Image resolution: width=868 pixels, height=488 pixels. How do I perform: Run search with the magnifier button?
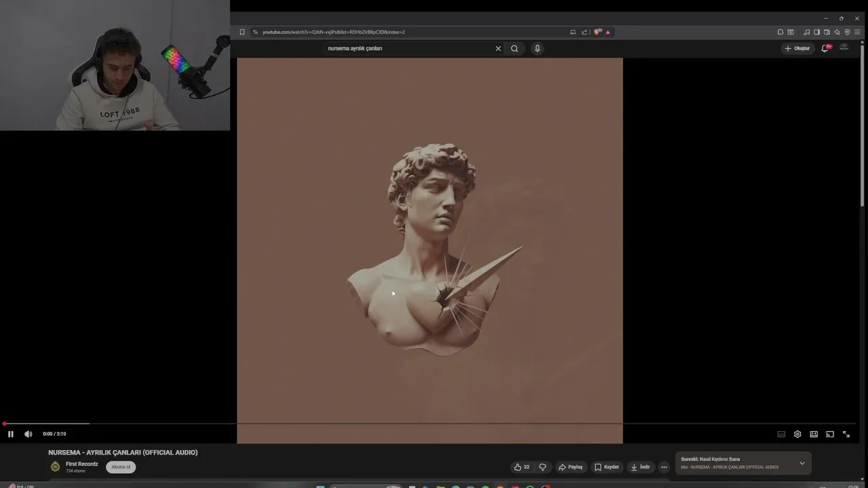[515, 48]
